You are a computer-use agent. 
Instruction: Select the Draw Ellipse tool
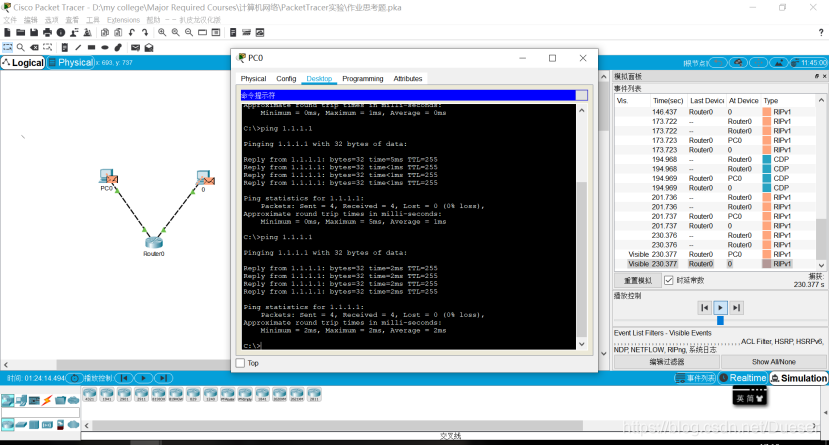[105, 48]
